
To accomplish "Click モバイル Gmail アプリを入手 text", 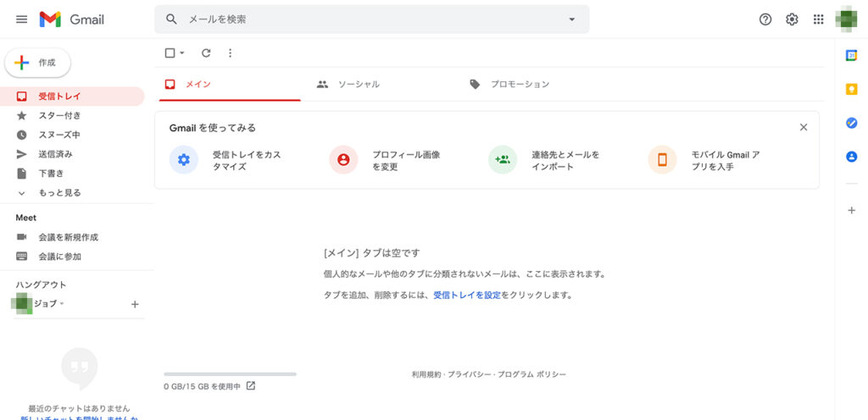I will [x=726, y=161].
